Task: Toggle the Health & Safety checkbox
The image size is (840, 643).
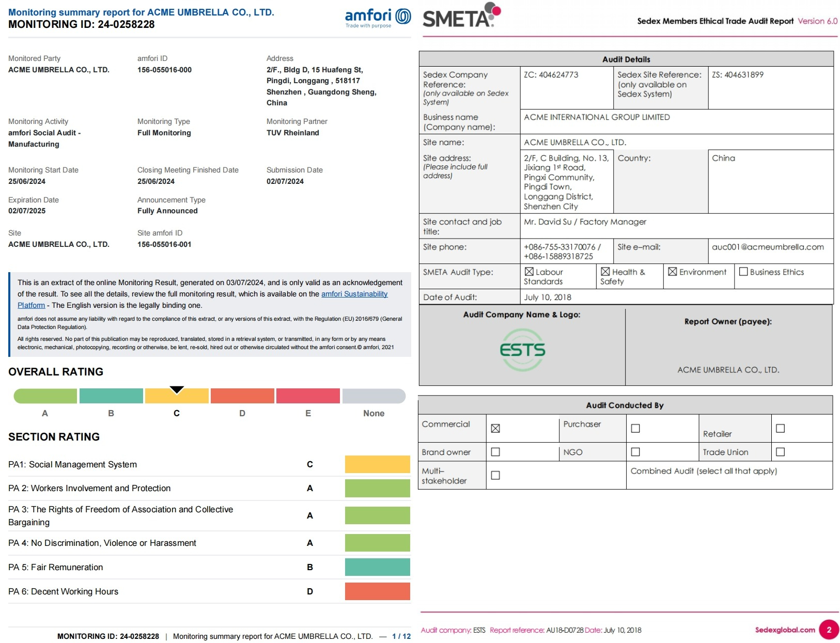Action: tap(605, 272)
